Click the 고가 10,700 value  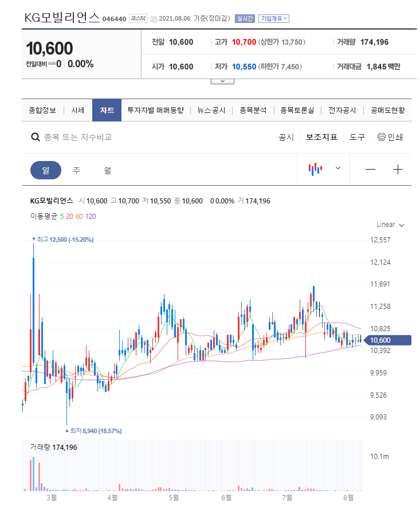click(244, 42)
